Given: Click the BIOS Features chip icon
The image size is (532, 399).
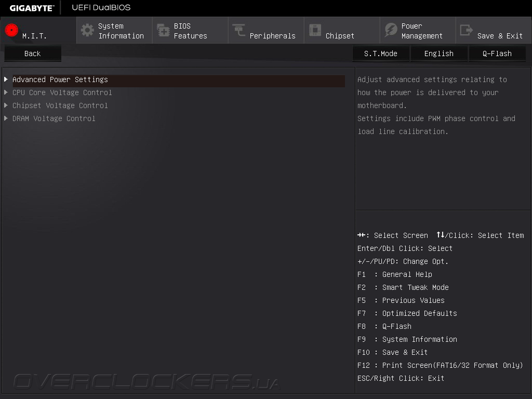Looking at the screenshot, I should point(163,30).
